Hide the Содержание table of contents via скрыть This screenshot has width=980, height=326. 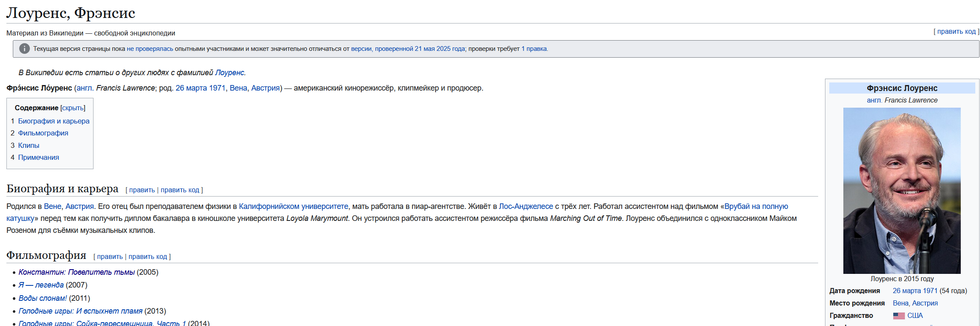tap(73, 108)
